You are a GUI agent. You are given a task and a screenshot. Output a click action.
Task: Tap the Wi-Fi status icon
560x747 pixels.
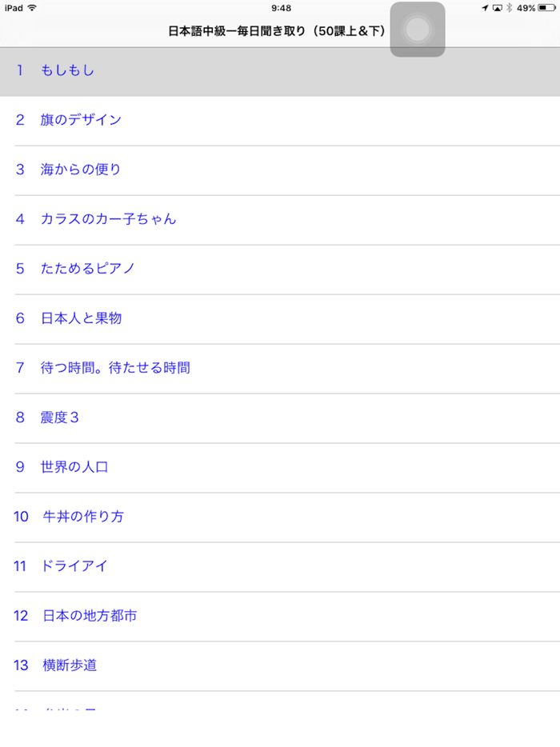coord(32,7)
